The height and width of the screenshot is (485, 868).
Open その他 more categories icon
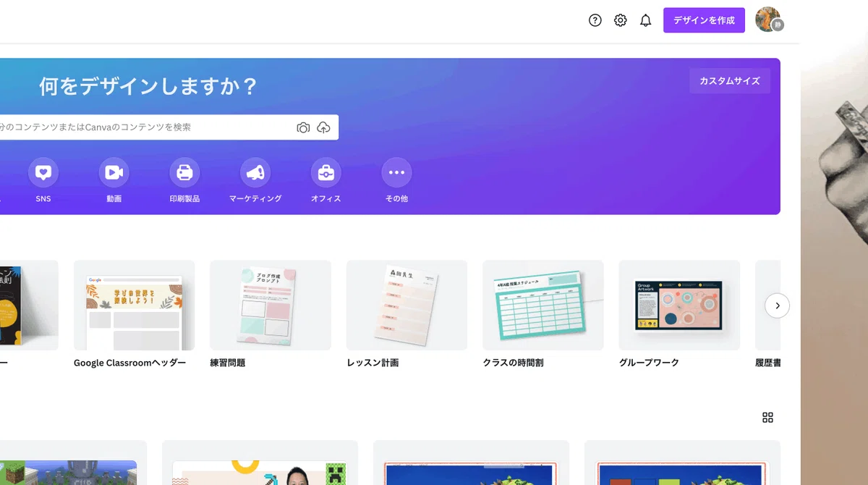coord(396,172)
